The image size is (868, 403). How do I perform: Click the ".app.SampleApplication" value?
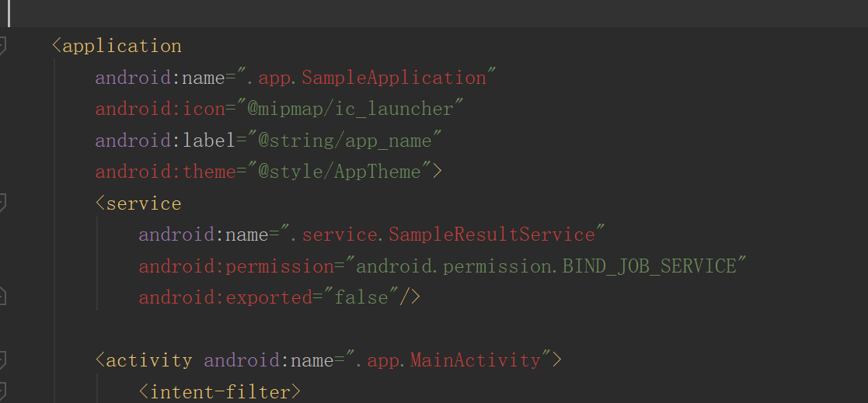[x=366, y=78]
